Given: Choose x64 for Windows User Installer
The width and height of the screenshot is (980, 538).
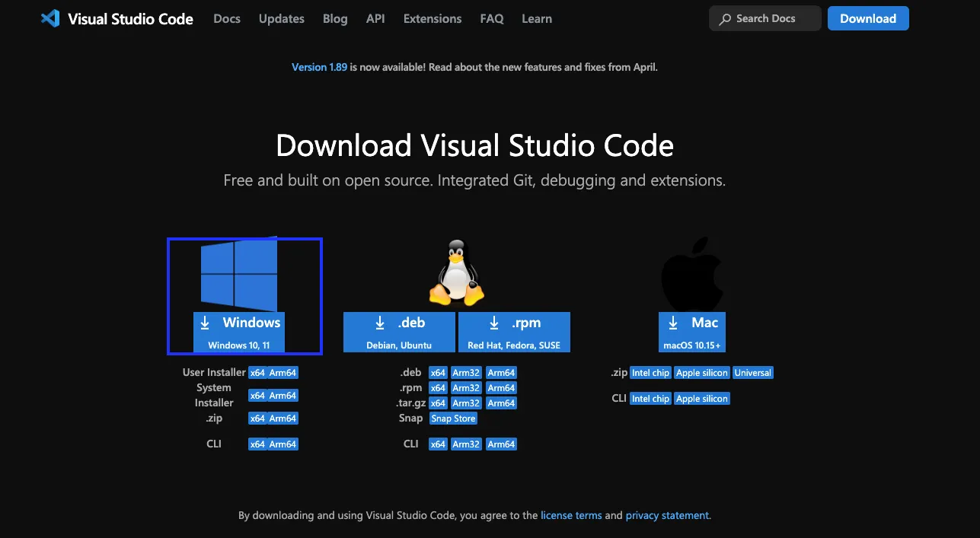Looking at the screenshot, I should point(257,373).
